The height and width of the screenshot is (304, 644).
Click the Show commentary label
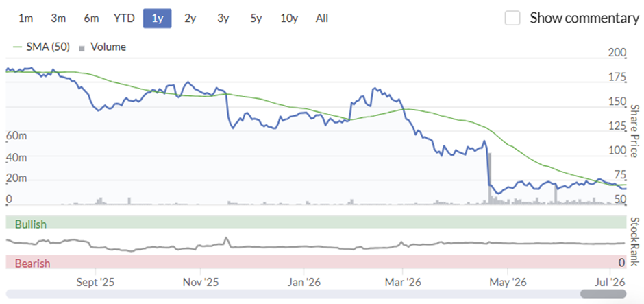pyautogui.click(x=584, y=18)
